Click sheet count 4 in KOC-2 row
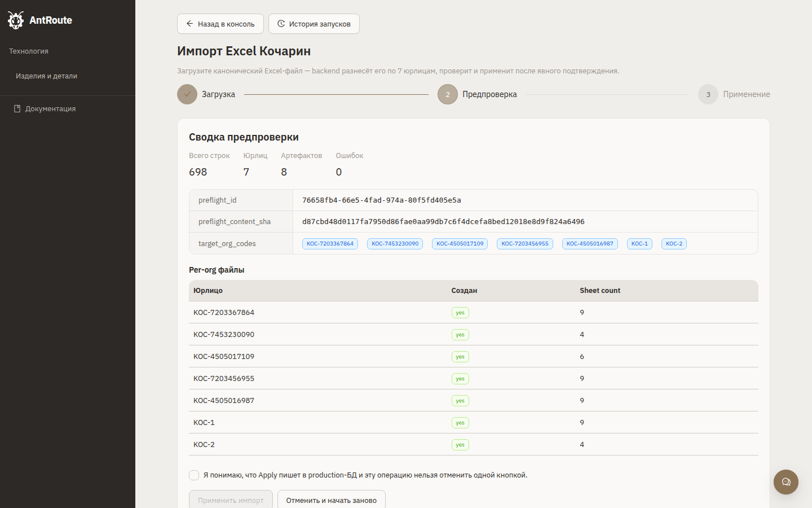 [x=582, y=445]
